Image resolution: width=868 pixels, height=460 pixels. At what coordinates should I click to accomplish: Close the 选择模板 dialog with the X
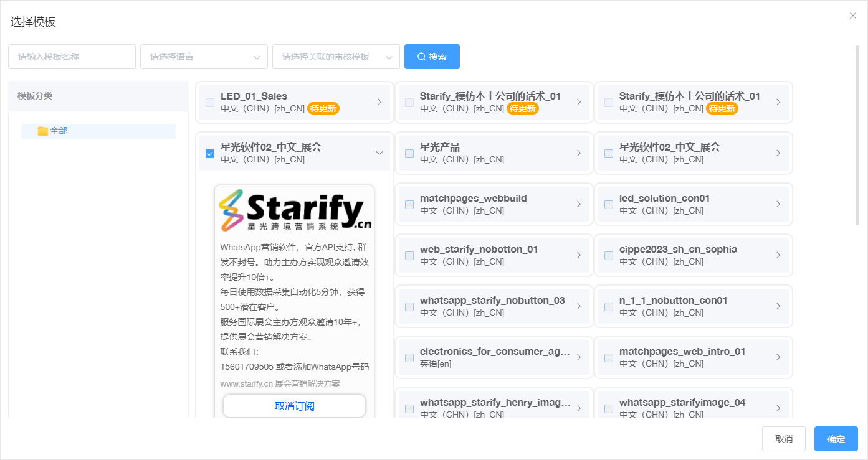[x=853, y=16]
